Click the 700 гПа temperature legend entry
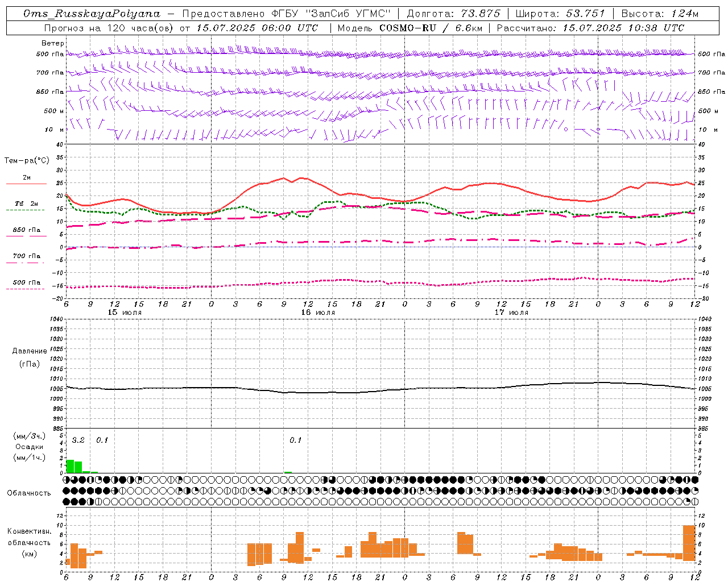728x582 pixels. (x=26, y=256)
